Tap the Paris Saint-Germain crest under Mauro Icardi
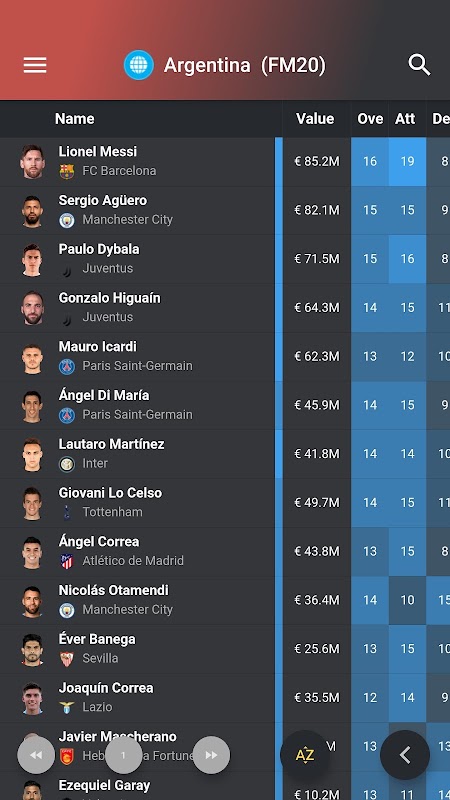 coord(67,366)
